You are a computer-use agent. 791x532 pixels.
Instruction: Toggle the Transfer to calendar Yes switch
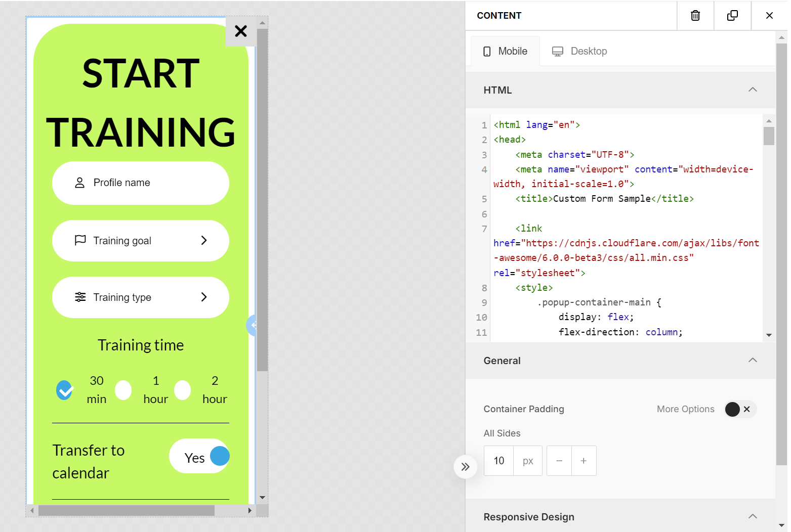coord(199,456)
